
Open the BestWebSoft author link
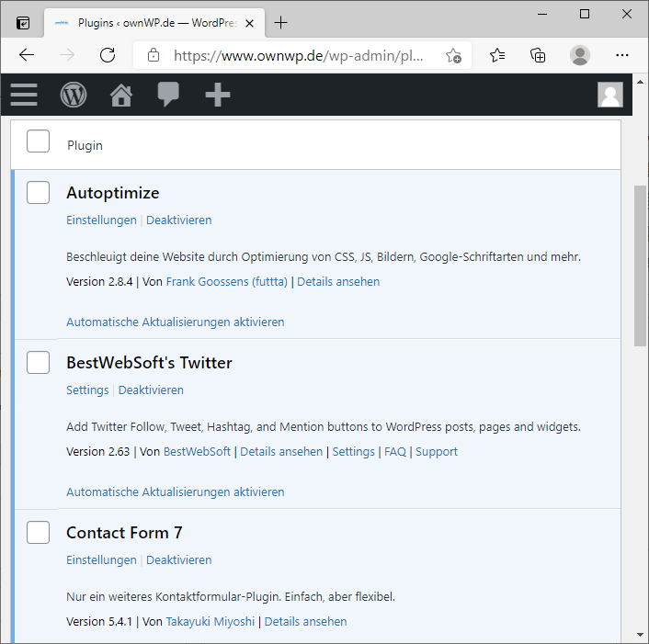pyautogui.click(x=197, y=452)
